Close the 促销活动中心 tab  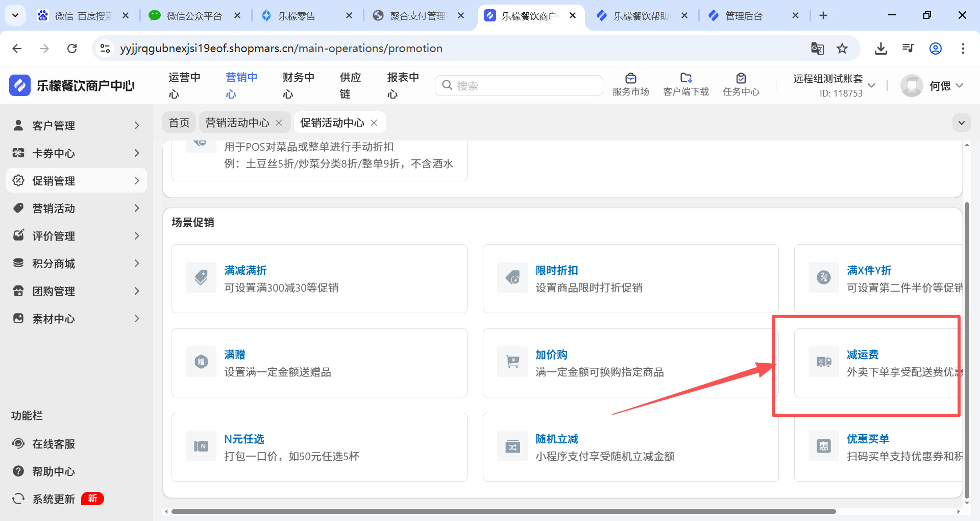(x=374, y=123)
